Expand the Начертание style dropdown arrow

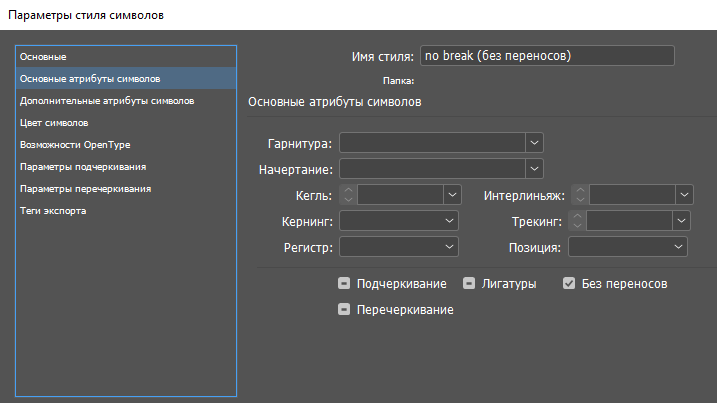535,169
